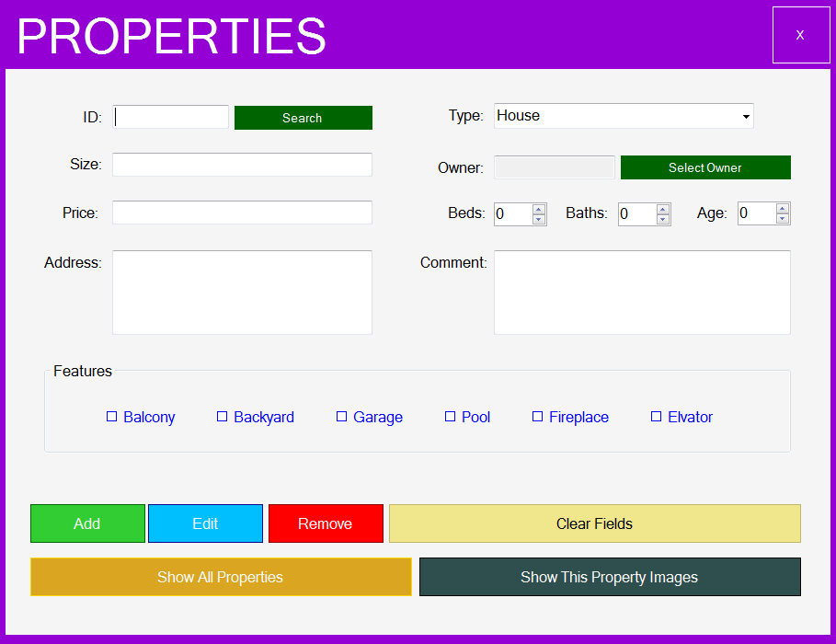
Task: Increase the Age value
Action: coord(783,208)
